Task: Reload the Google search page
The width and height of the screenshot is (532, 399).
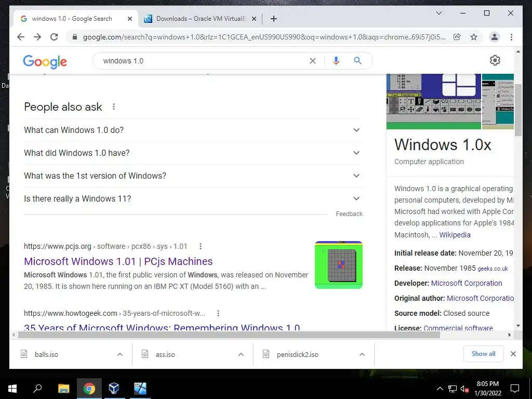Action: pos(54,37)
